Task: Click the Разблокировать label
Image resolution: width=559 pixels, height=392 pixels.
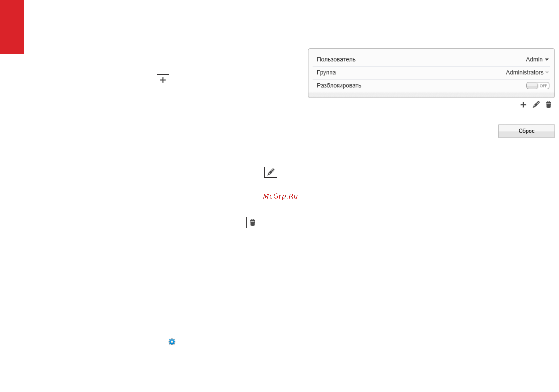Action: [x=339, y=86]
